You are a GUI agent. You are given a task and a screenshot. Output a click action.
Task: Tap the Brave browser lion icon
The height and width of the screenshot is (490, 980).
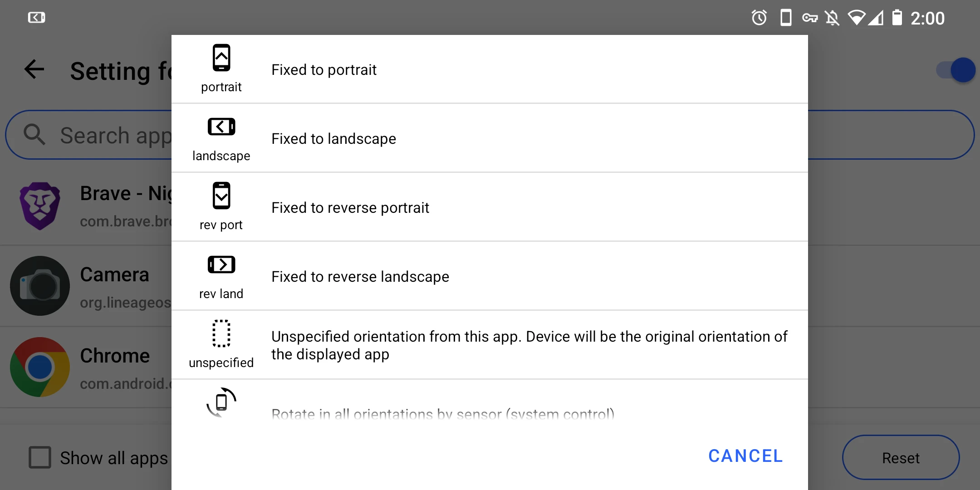(40, 206)
